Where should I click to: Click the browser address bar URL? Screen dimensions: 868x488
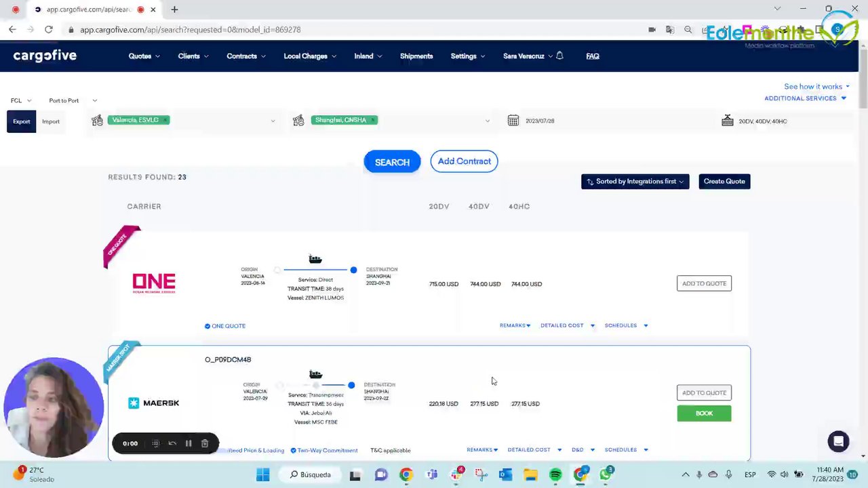pos(190,30)
